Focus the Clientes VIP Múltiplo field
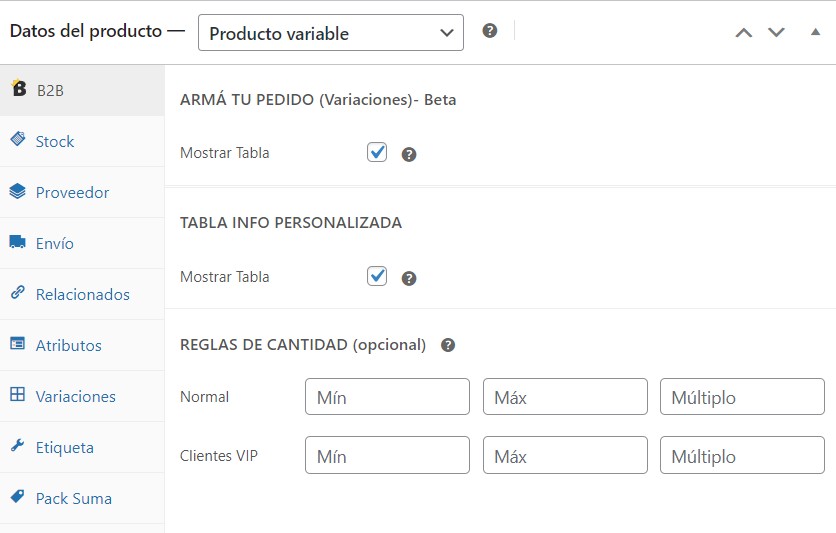The width and height of the screenshot is (836, 533). coord(742,455)
